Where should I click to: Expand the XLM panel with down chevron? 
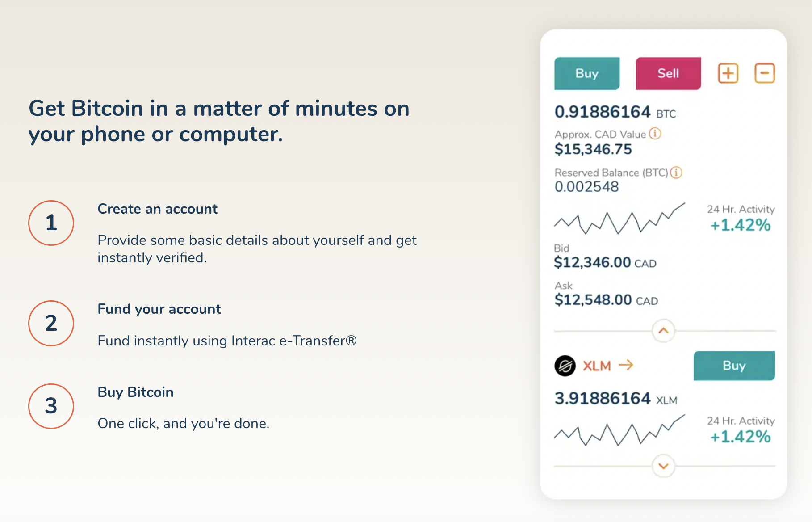(x=663, y=466)
